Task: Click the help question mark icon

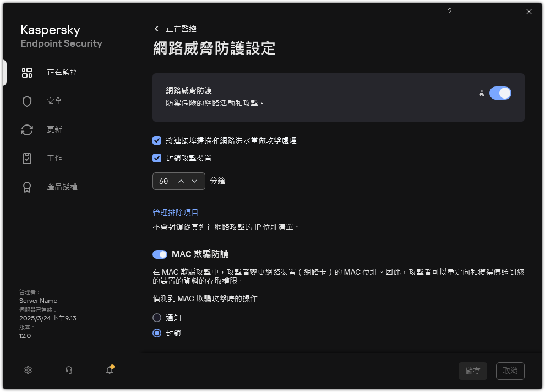Action: pos(449,11)
